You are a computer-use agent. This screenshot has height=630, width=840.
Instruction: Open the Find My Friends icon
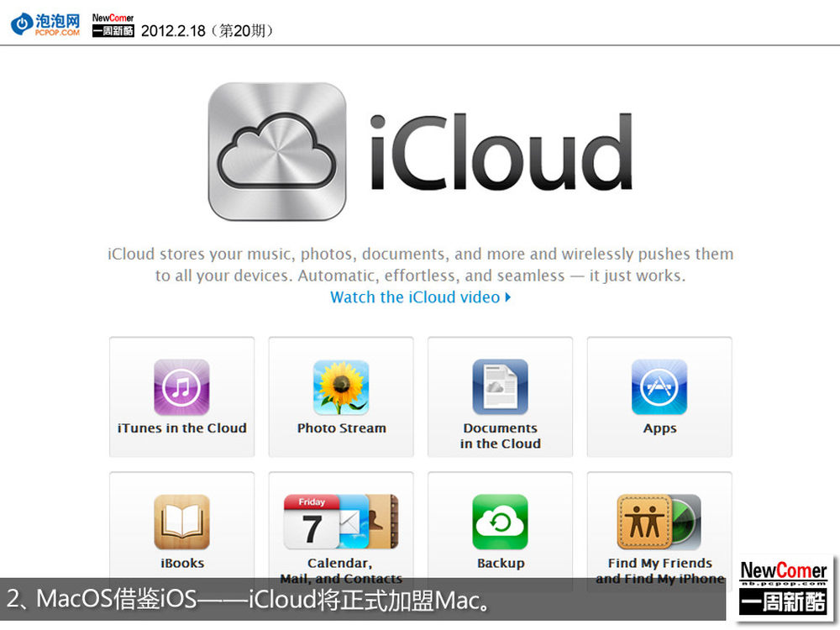point(644,522)
